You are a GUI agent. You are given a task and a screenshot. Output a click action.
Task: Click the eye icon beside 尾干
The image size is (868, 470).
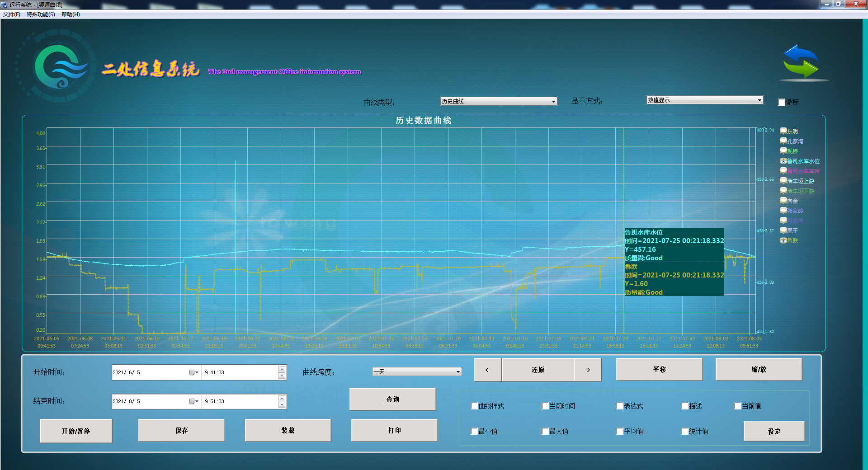pos(783,230)
